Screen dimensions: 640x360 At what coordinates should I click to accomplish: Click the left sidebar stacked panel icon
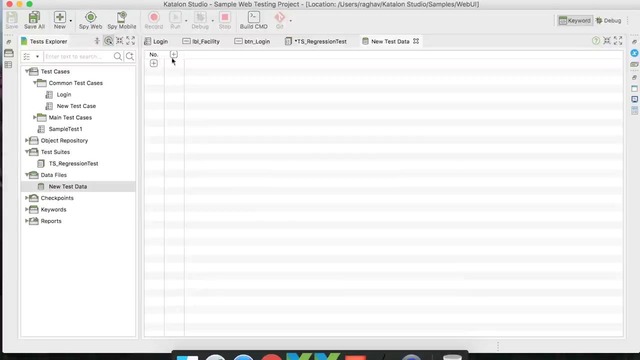tap(9, 53)
